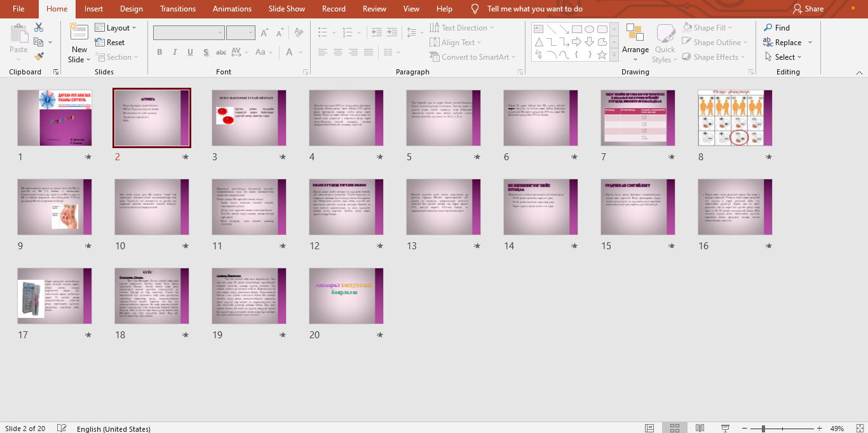Image resolution: width=868 pixels, height=433 pixels.
Task: Switch to the Transitions tab
Action: [x=178, y=9]
